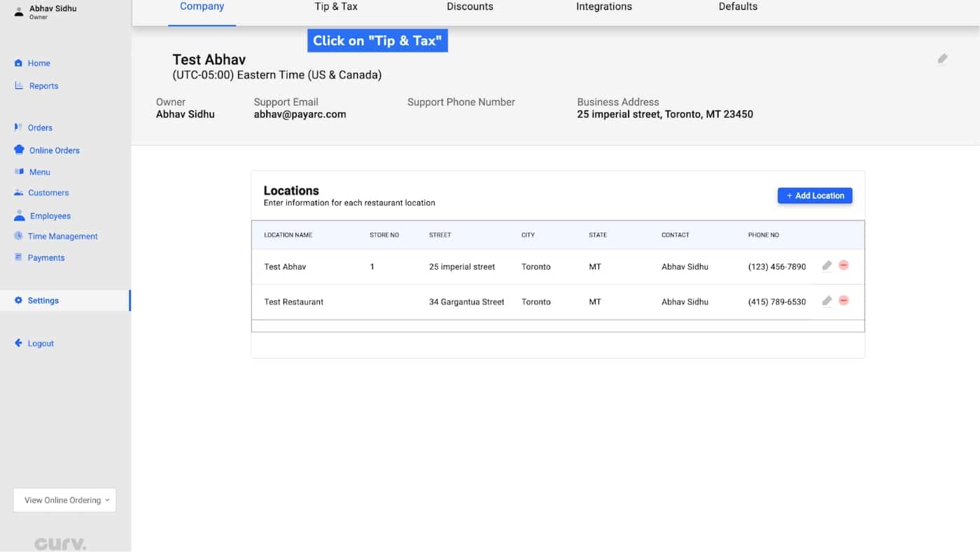
Task: Navigate to Online Orders
Action: point(55,151)
